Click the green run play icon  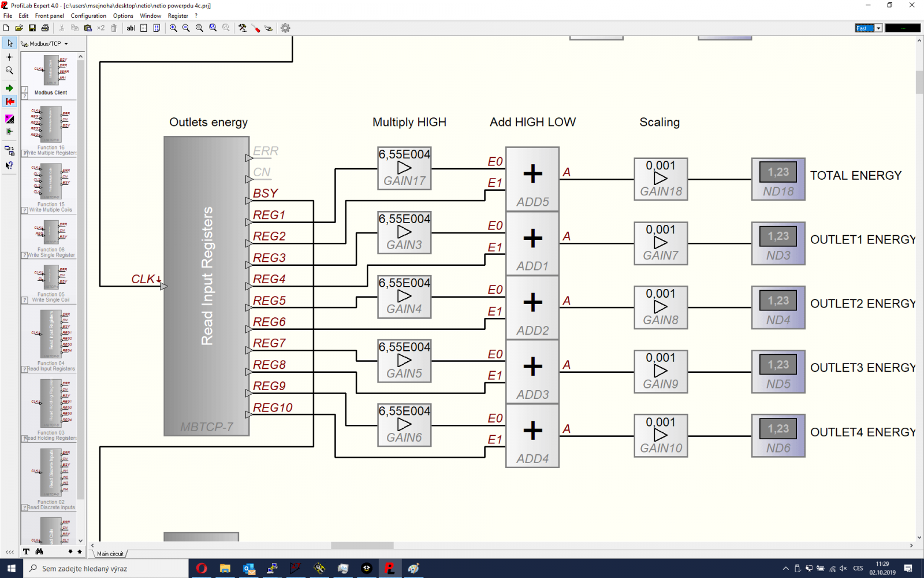(9, 132)
